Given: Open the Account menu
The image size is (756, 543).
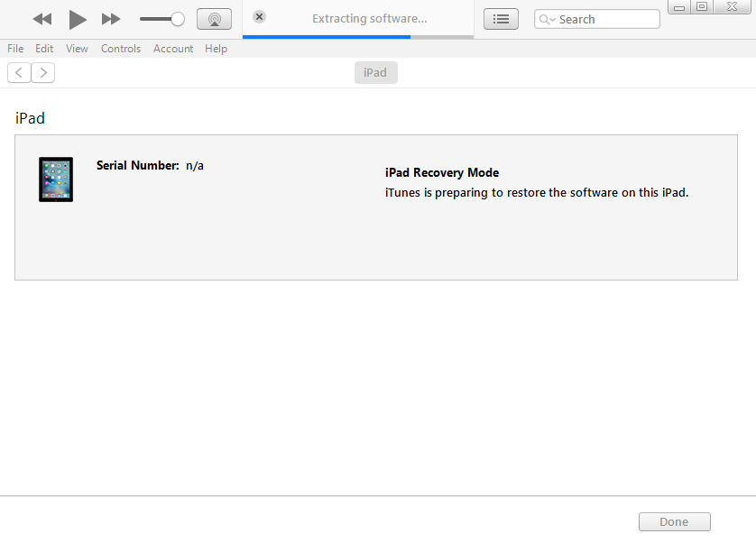Looking at the screenshot, I should click(x=173, y=49).
